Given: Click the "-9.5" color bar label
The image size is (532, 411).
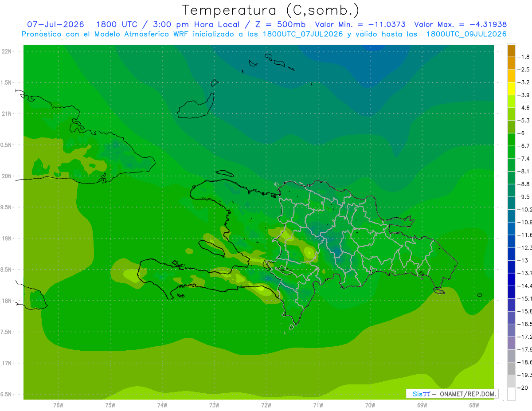Looking at the screenshot, I should [x=524, y=196].
